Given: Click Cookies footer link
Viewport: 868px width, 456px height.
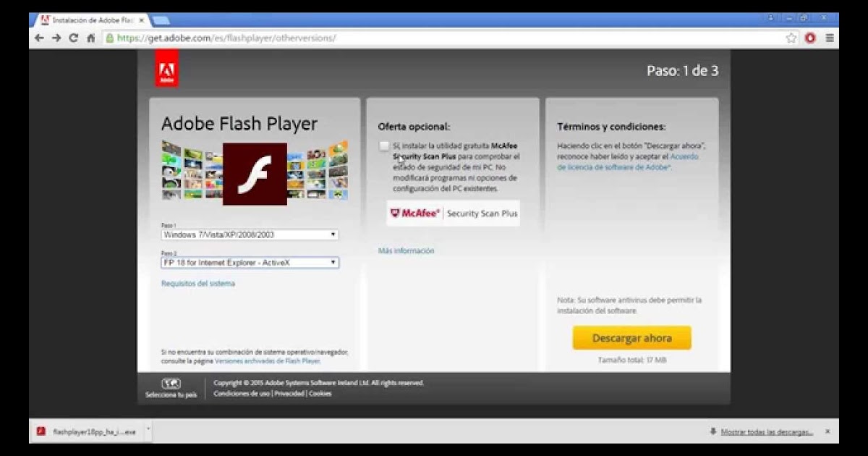Looking at the screenshot, I should pos(320,394).
